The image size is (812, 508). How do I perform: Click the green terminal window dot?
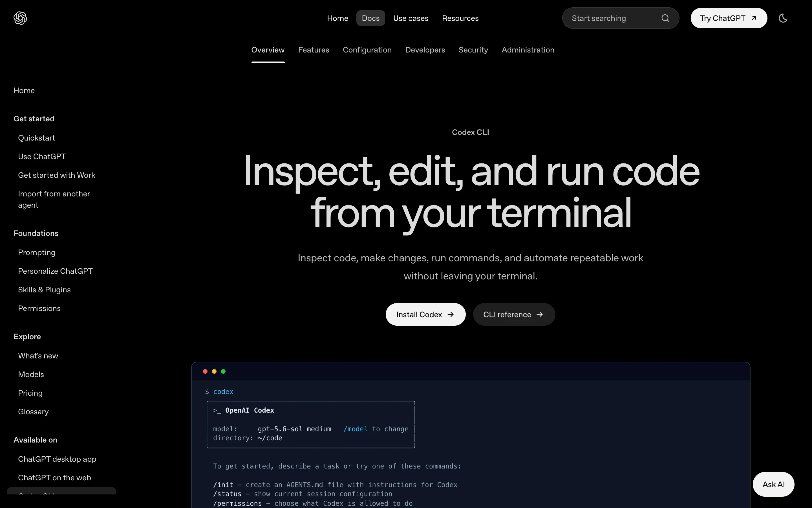tap(224, 371)
